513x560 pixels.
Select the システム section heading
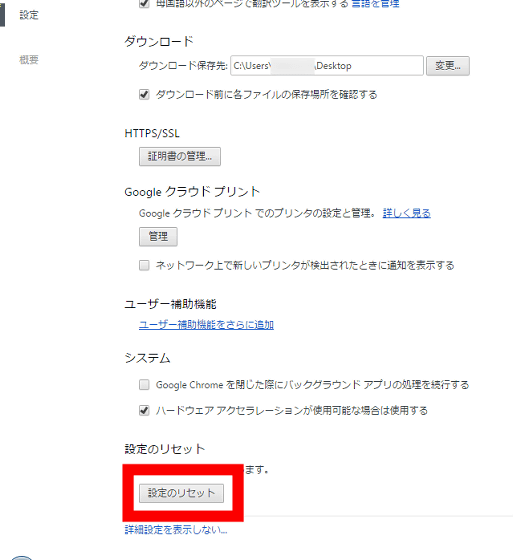click(147, 358)
